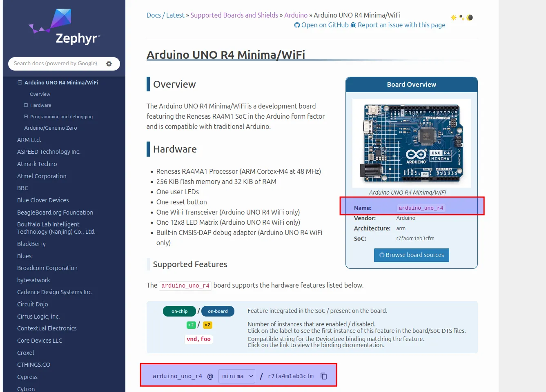Click the Browse board sources button
Screen dimensions: 546x392
tap(411, 255)
